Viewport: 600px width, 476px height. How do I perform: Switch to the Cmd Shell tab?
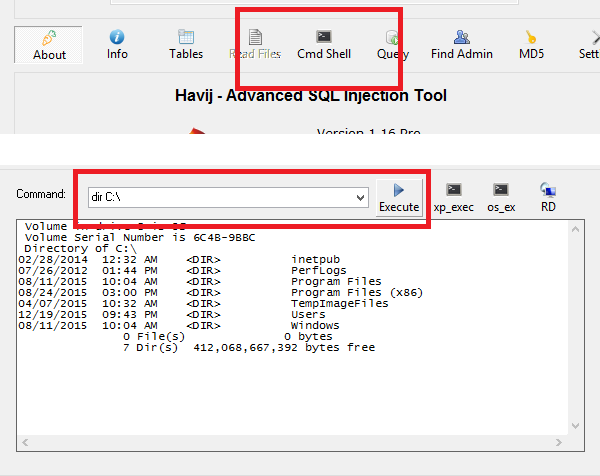click(x=324, y=45)
